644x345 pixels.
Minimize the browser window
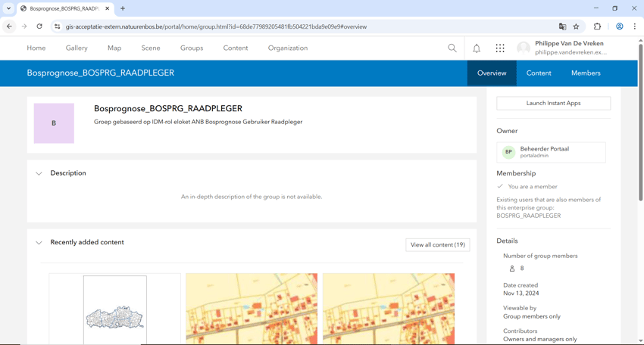pyautogui.click(x=596, y=8)
